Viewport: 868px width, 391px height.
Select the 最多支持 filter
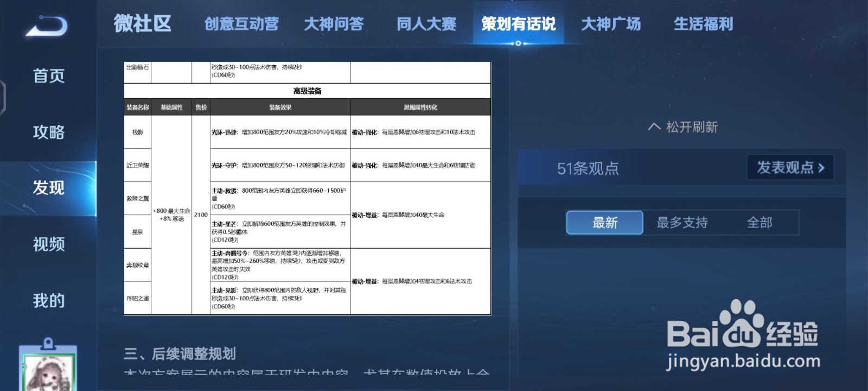pos(682,223)
